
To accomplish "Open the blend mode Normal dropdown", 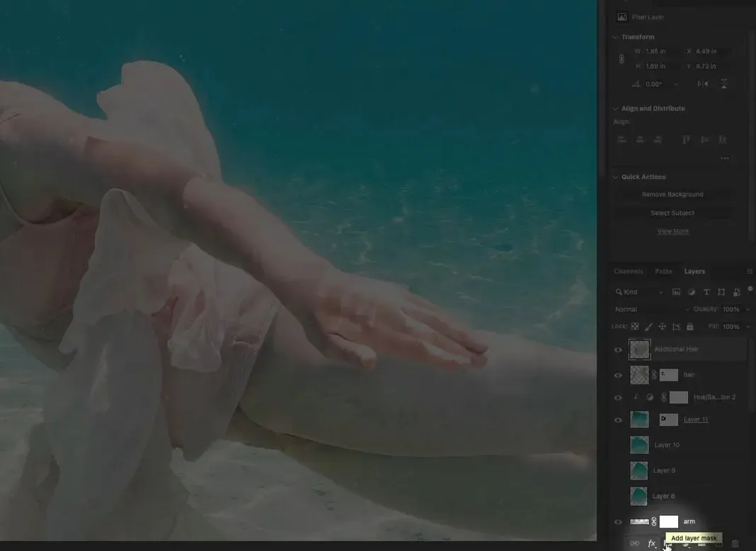I will click(x=651, y=310).
